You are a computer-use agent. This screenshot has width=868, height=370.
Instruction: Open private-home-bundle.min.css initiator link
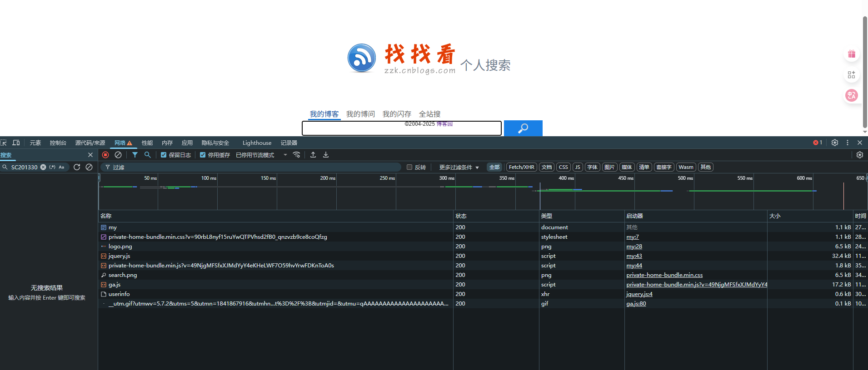(x=664, y=275)
